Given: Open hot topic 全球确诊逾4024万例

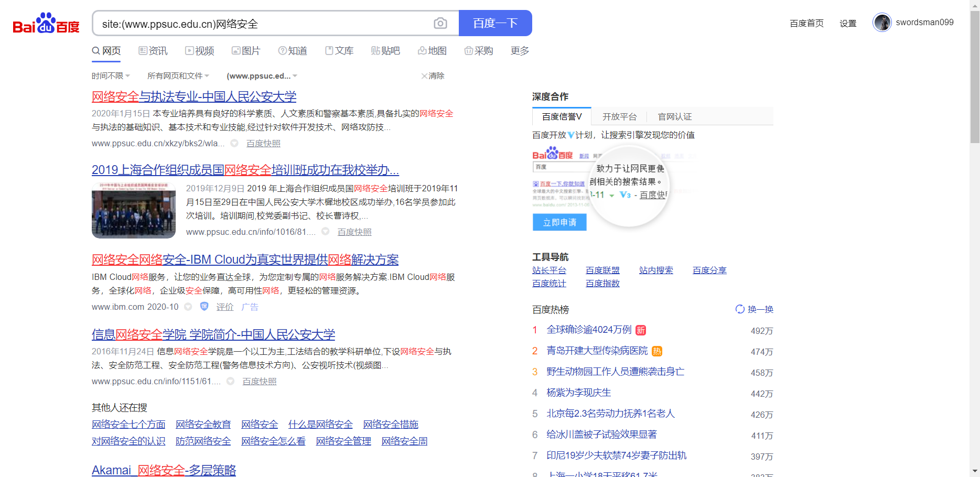Looking at the screenshot, I should click(x=589, y=330).
